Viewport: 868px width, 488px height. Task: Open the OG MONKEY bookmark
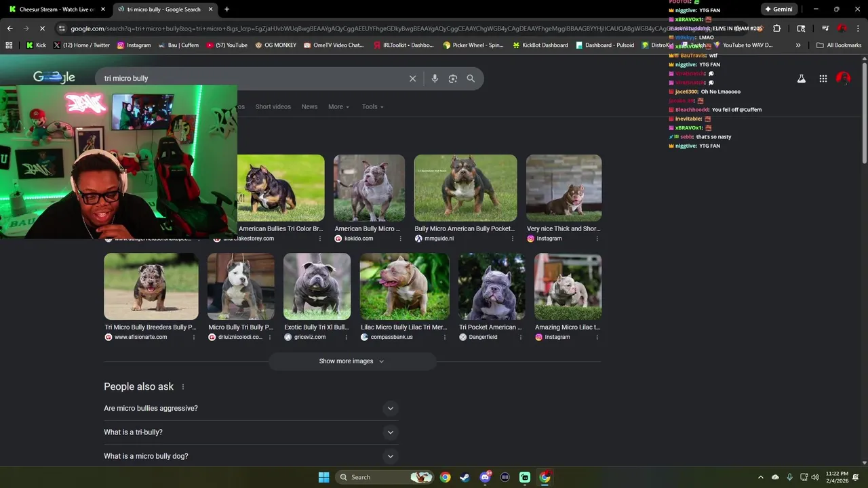tap(275, 45)
